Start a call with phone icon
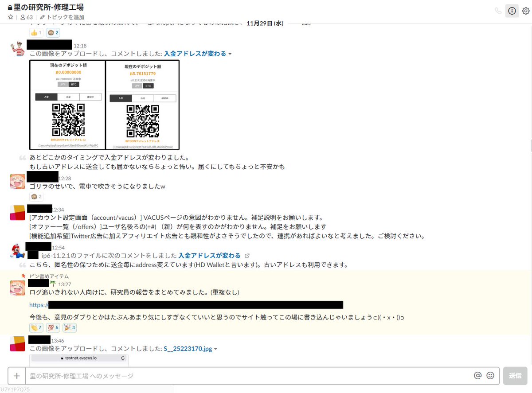The image size is (532, 393). point(498,11)
